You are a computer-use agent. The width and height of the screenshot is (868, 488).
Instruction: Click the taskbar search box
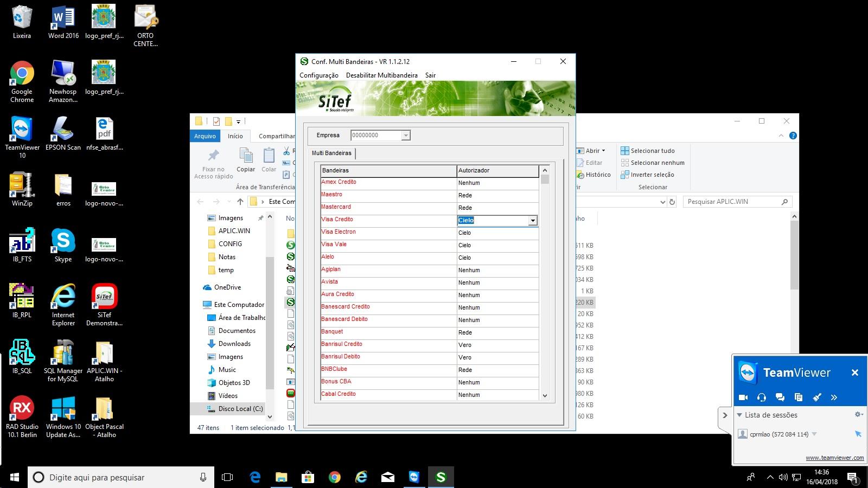coord(120,477)
